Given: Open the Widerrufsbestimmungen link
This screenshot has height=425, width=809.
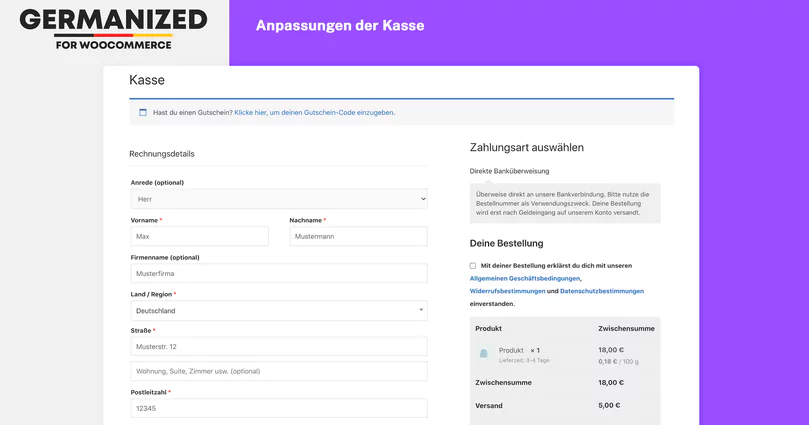Looking at the screenshot, I should (x=507, y=291).
